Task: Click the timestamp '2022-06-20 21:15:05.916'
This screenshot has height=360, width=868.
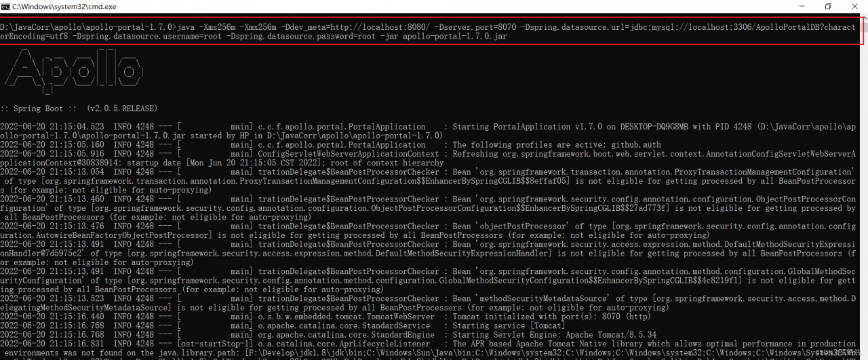Action: 52,154
